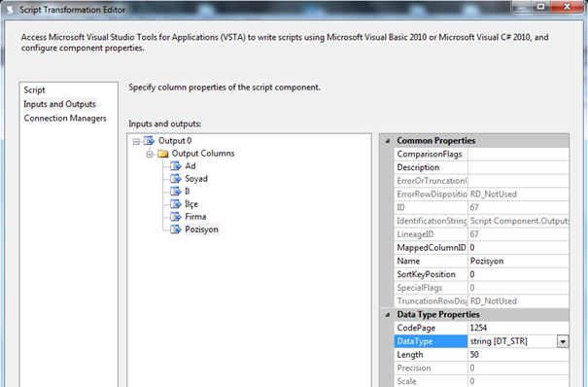Viewport: 588px width, 387px height.
Task: Select the Length property label
Action: 410,355
